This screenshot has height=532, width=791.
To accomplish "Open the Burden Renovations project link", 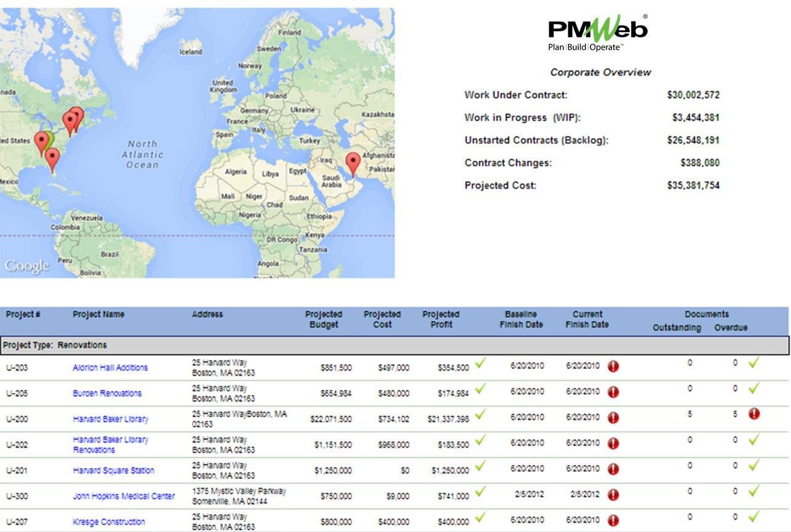I will (107, 394).
